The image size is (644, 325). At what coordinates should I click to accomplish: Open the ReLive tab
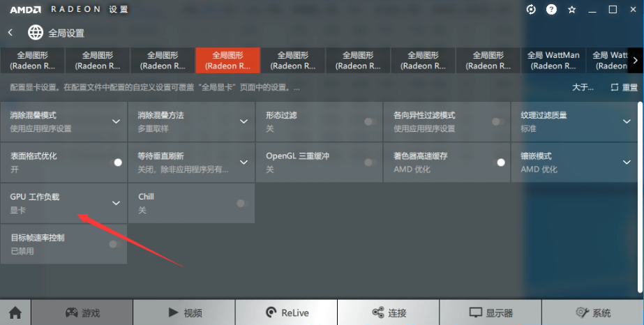tap(286, 312)
